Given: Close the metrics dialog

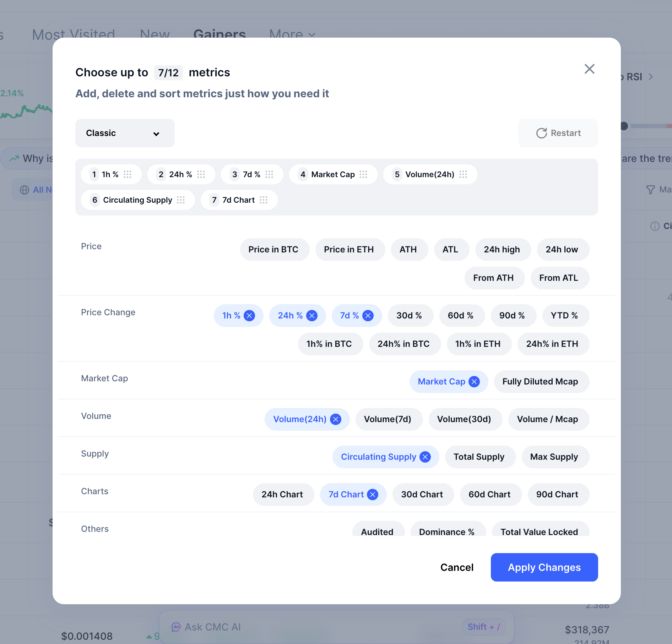Looking at the screenshot, I should [589, 69].
